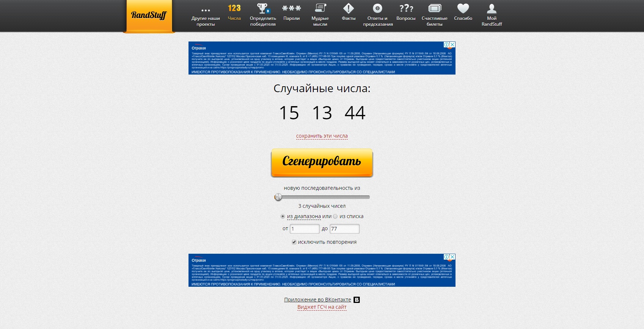Image resolution: width=644 pixels, height=329 pixels.
Task: Select the 123 numbers icon
Action: click(x=234, y=8)
